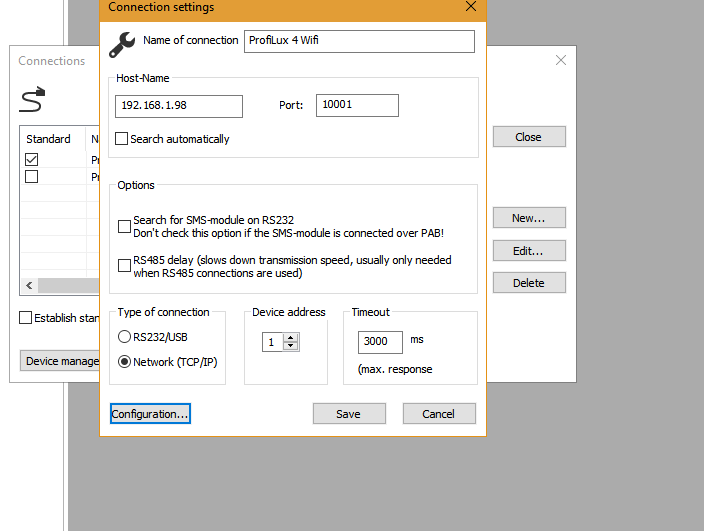The image size is (704, 531).
Task: Click Device manager button in Connections
Action: click(60, 361)
